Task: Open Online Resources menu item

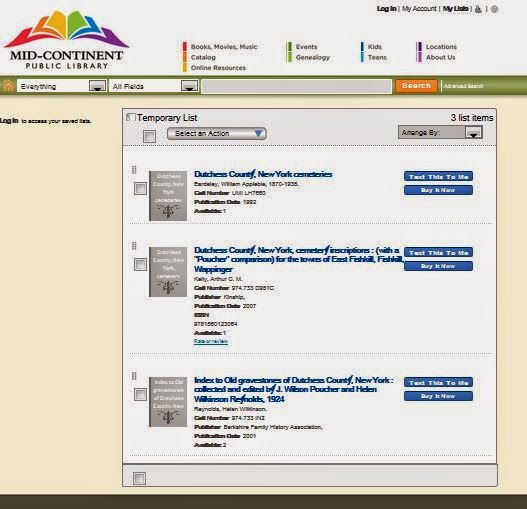Action: pyautogui.click(x=218, y=68)
